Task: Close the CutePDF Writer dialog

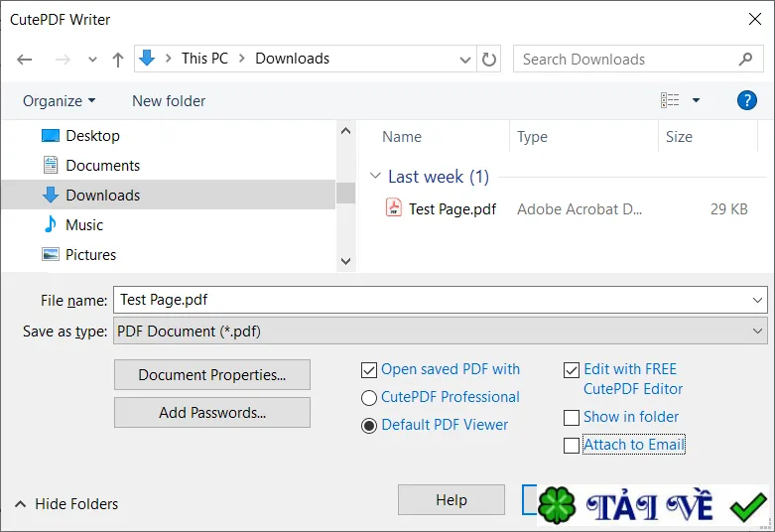Action: (755, 19)
